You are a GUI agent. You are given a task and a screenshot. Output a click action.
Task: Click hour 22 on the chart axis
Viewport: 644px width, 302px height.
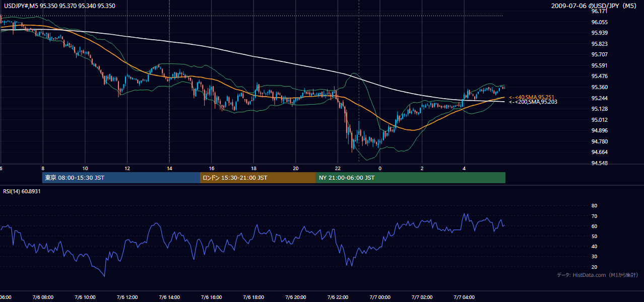(338, 169)
